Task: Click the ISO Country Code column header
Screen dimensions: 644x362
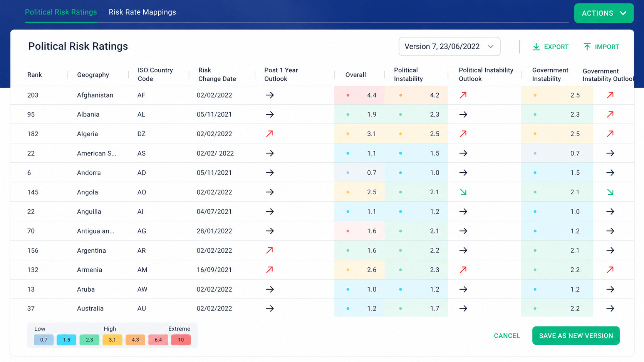Action: point(155,75)
